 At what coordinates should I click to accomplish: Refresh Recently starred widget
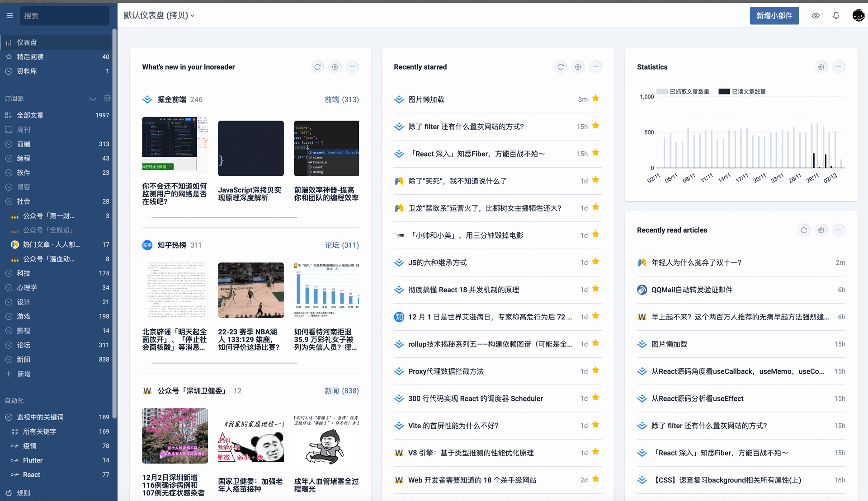click(x=561, y=67)
